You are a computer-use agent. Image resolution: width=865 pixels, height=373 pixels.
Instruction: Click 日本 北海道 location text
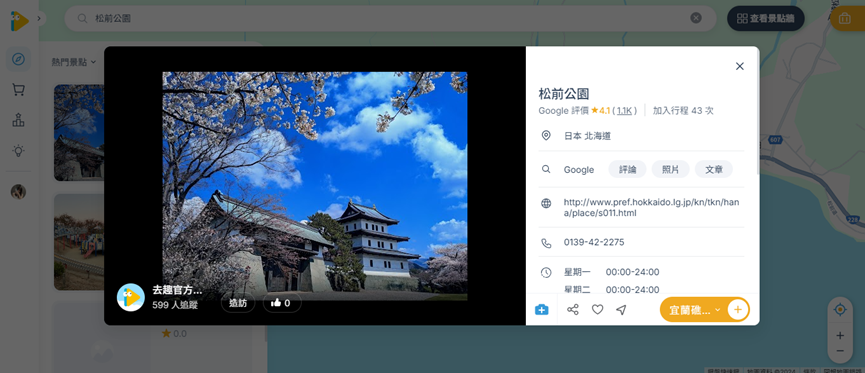point(587,136)
